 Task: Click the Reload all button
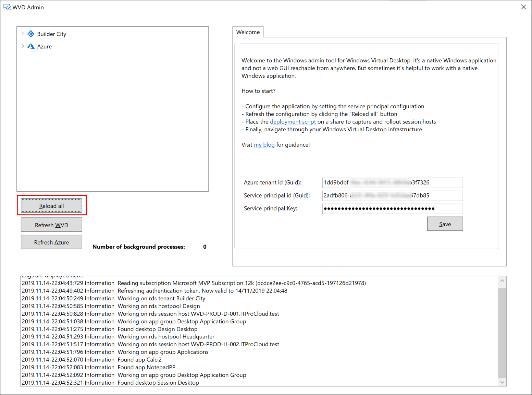[x=51, y=206]
